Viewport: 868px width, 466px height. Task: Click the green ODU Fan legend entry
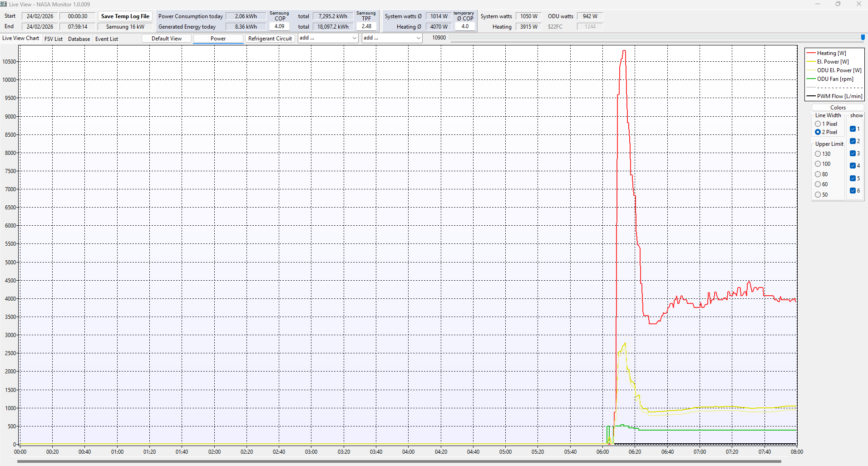click(834, 79)
